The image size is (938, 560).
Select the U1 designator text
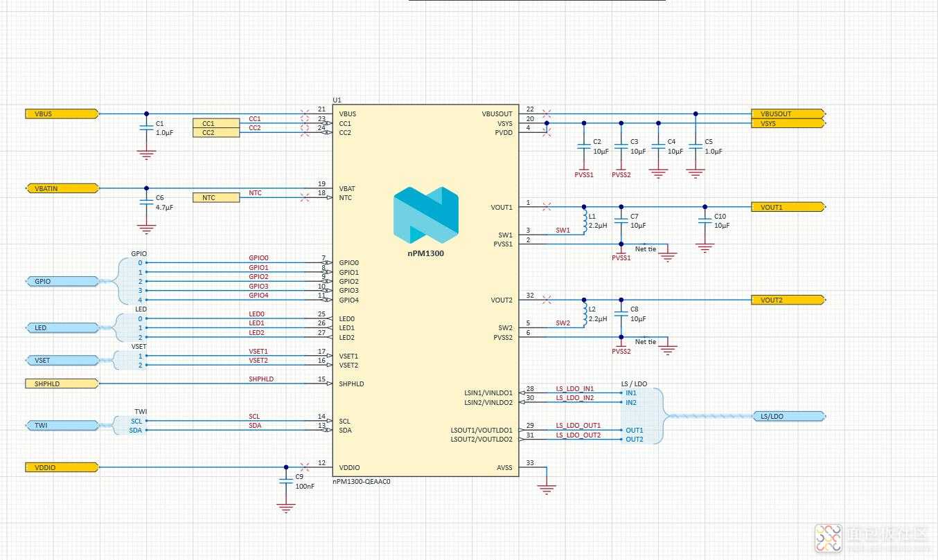point(337,100)
